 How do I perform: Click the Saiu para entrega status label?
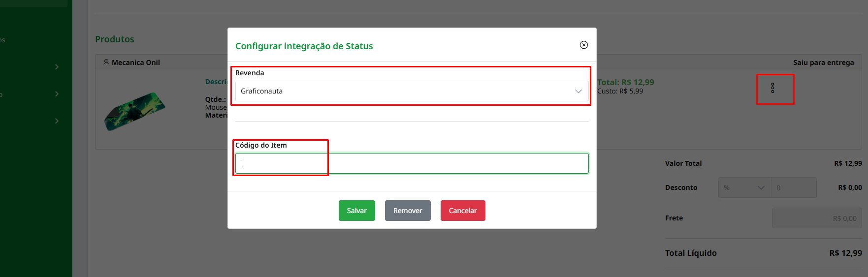coord(823,62)
